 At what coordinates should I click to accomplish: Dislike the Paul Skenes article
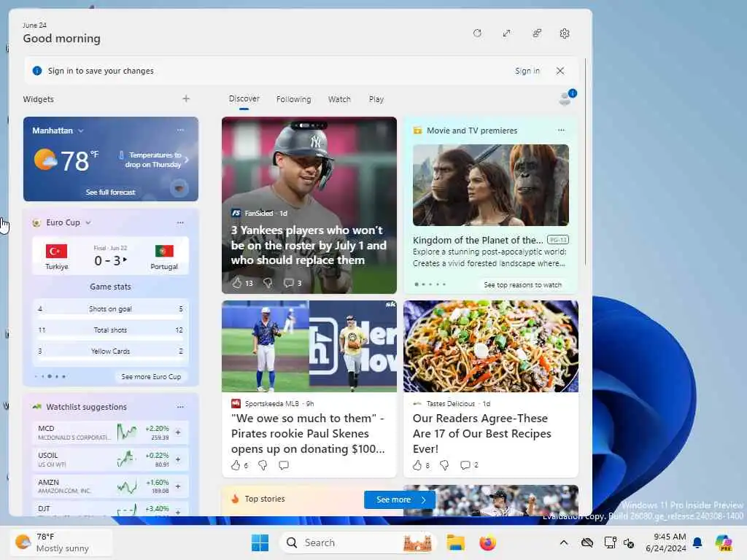coord(263,465)
